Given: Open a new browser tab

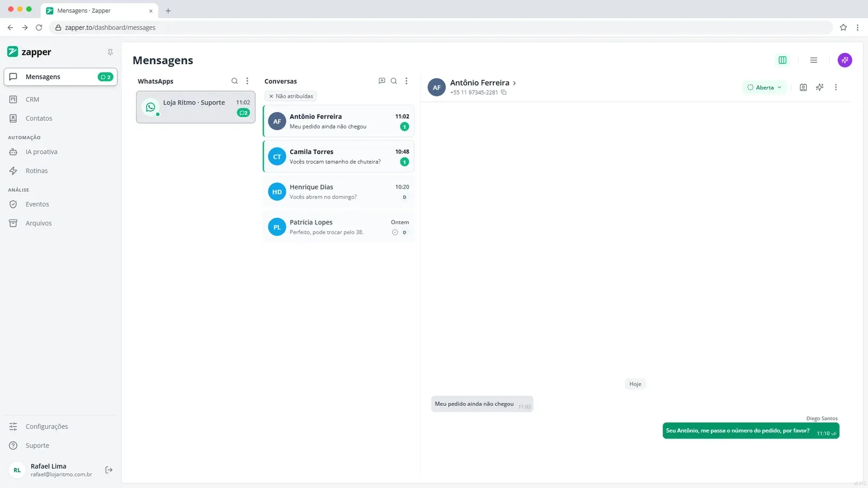Looking at the screenshot, I should [x=168, y=11].
